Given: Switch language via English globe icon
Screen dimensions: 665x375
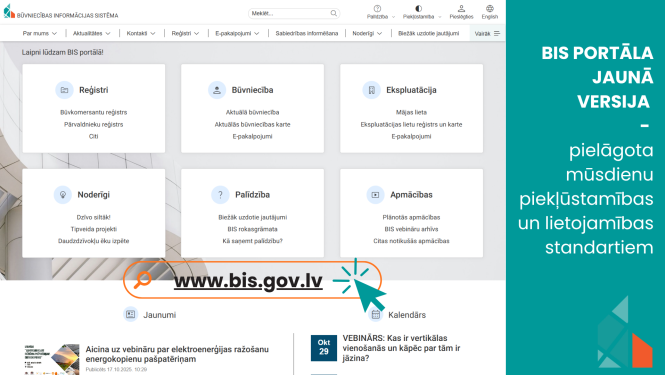Looking at the screenshot, I should point(490,8).
